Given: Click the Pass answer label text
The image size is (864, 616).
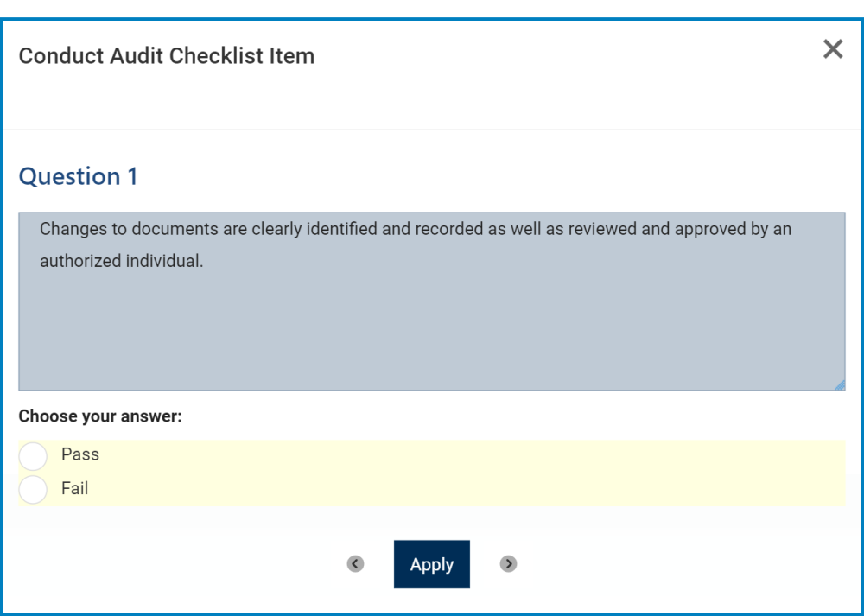Looking at the screenshot, I should [80, 454].
